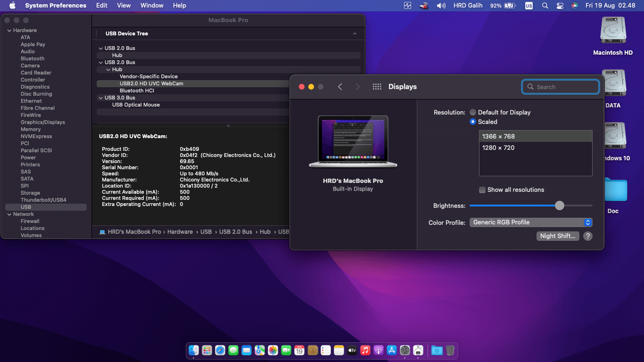Open the Window menu
This screenshot has width=644, height=362.
(x=152, y=6)
